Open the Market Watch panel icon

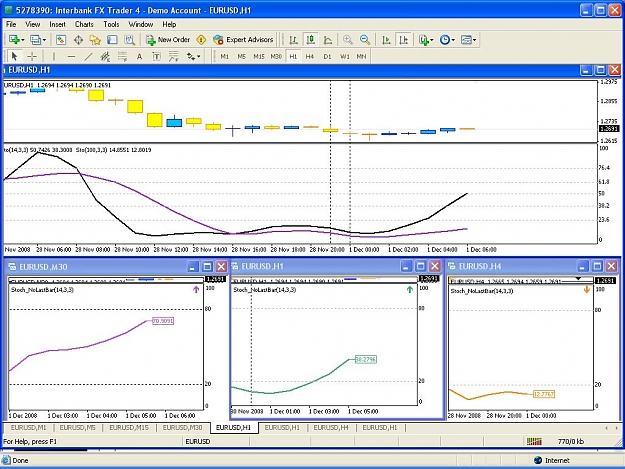point(61,39)
